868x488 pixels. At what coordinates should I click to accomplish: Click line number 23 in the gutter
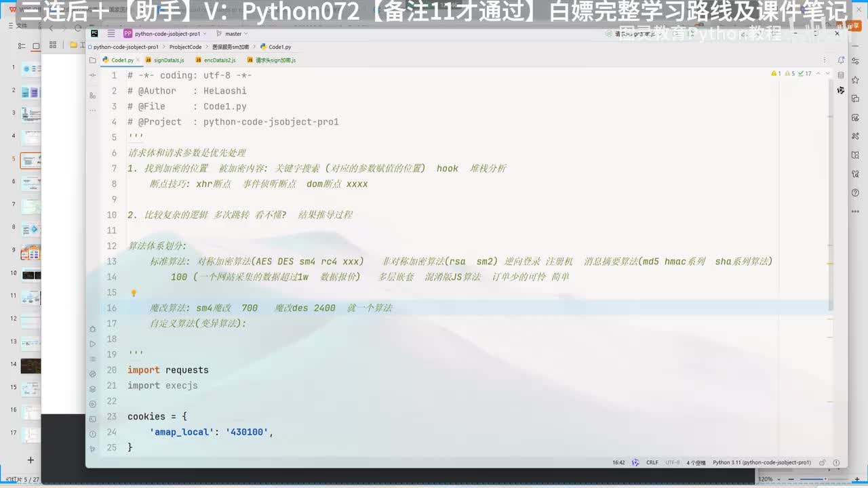(x=112, y=416)
